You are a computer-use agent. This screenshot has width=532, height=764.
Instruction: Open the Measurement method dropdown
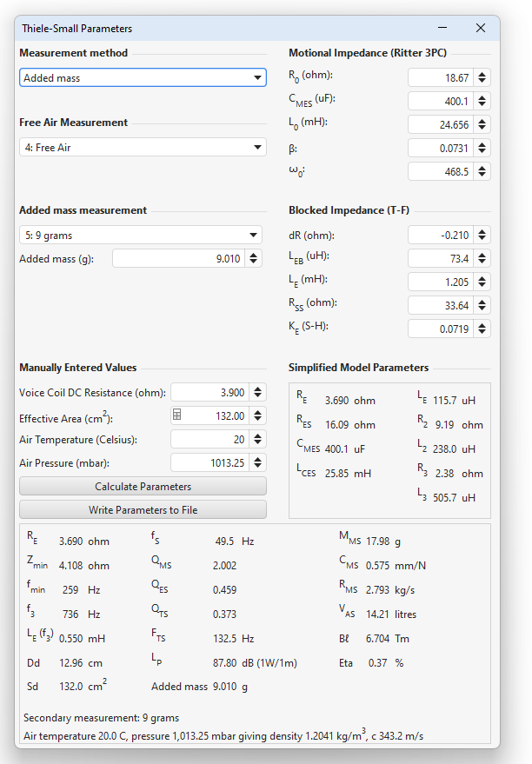coord(143,78)
